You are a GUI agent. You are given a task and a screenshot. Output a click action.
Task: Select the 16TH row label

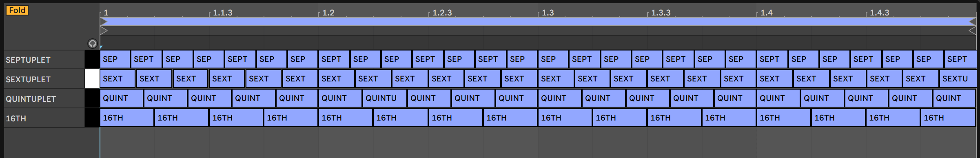(x=16, y=118)
